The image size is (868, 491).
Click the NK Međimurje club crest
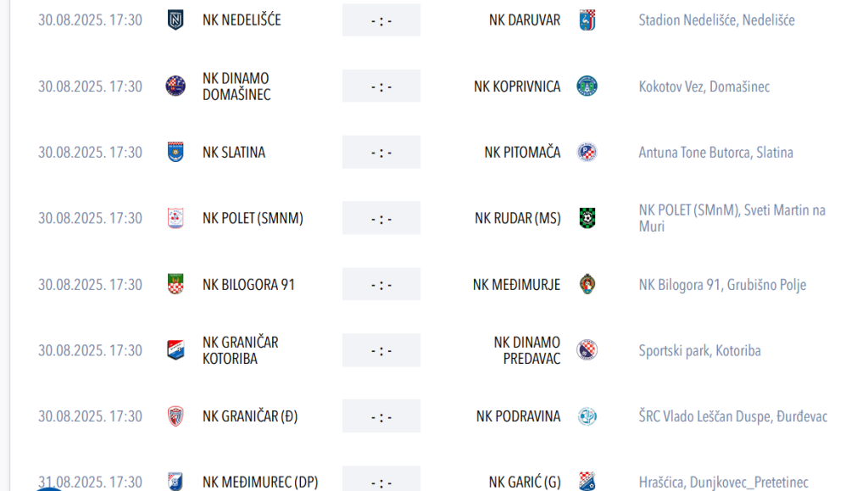pos(587,284)
